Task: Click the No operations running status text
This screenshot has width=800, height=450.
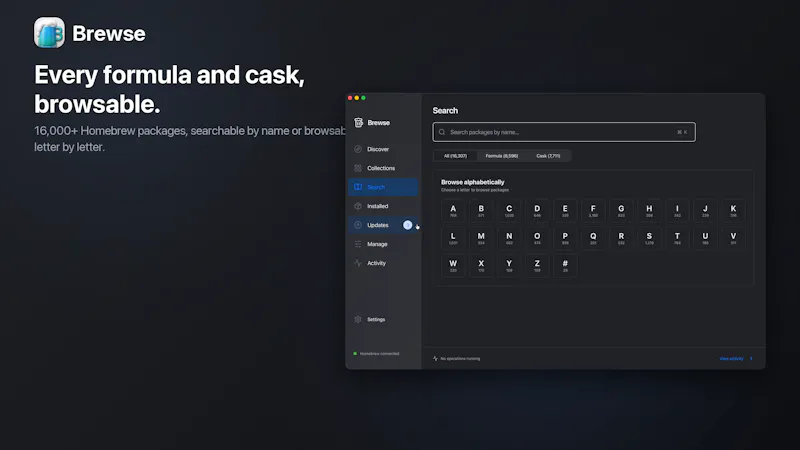Action: (460, 359)
